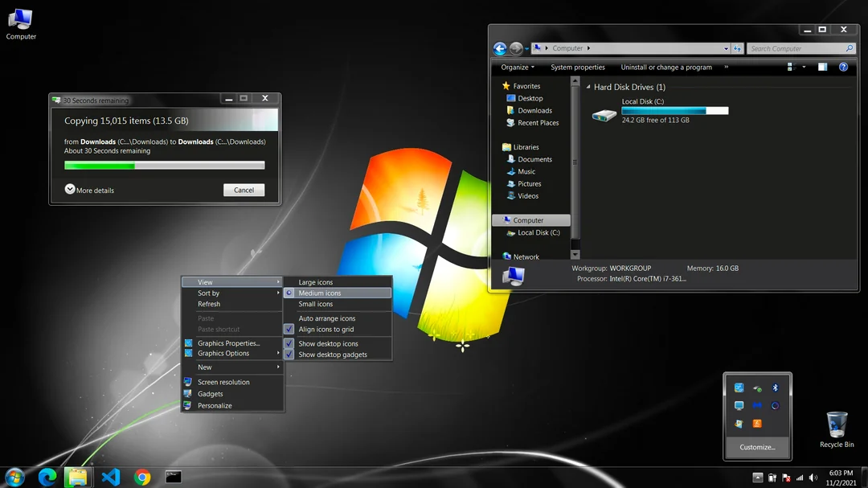Click the circular ring icon in the tray popup

coord(775,405)
